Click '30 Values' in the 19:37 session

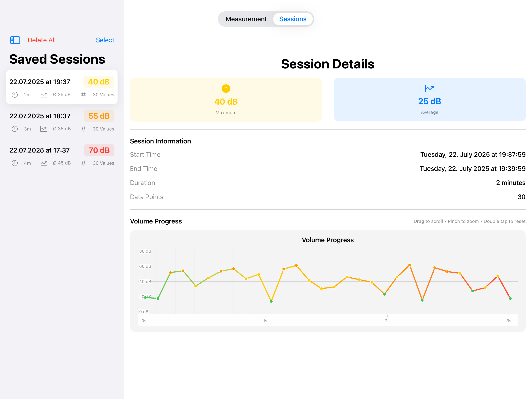pyautogui.click(x=103, y=95)
